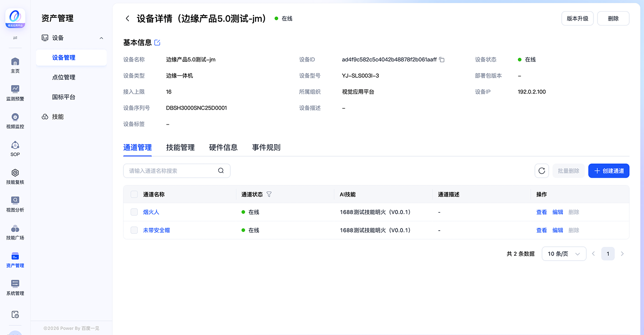Screen dimensions: 644x335
Task: Switch to the 技能管理 tab
Action: [180, 147]
